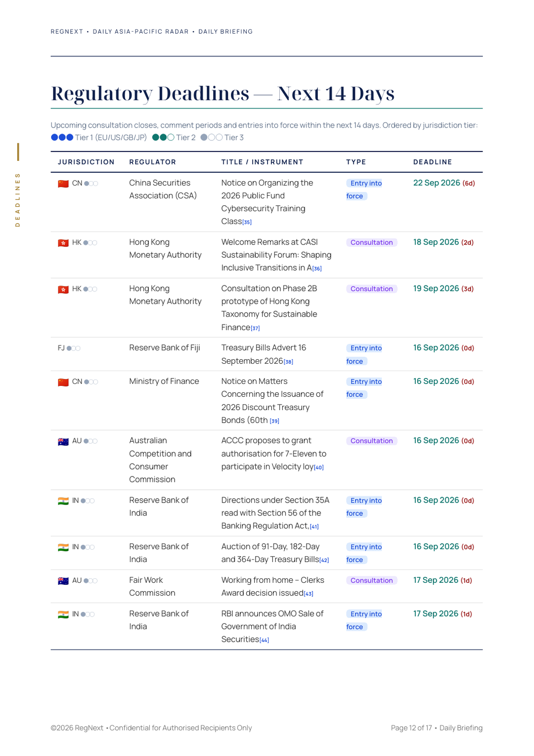Click the JURISDICTION column header
This screenshot has height=756, width=534.
click(86, 162)
